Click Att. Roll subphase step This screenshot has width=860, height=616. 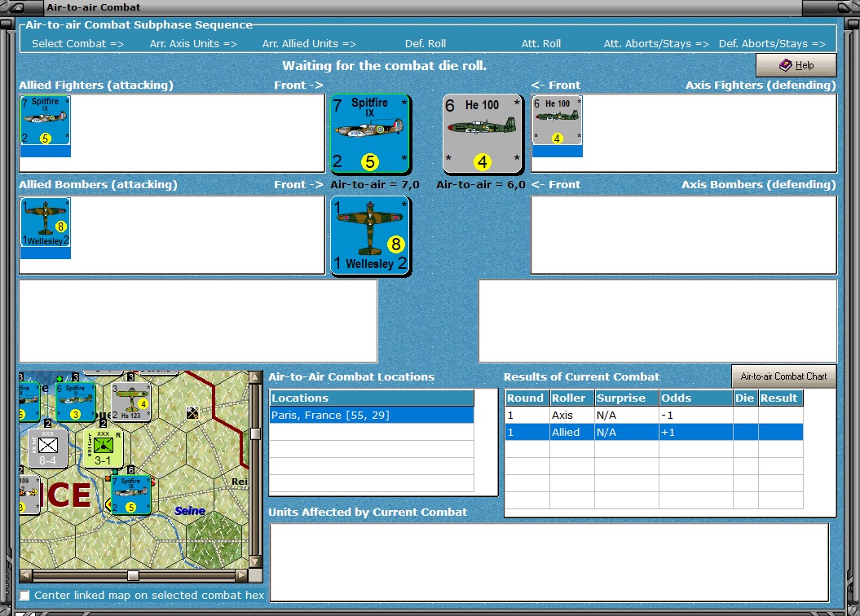coord(541,44)
